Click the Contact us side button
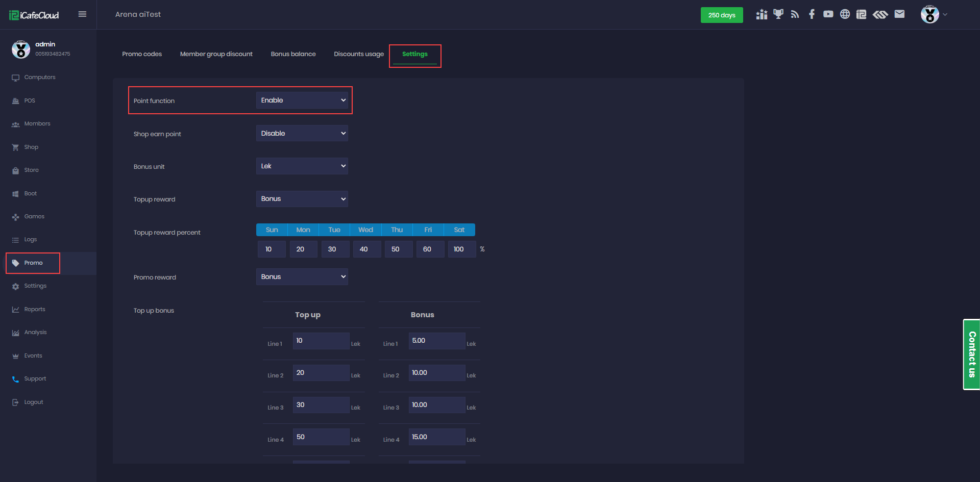This screenshot has width=980, height=482. point(971,354)
